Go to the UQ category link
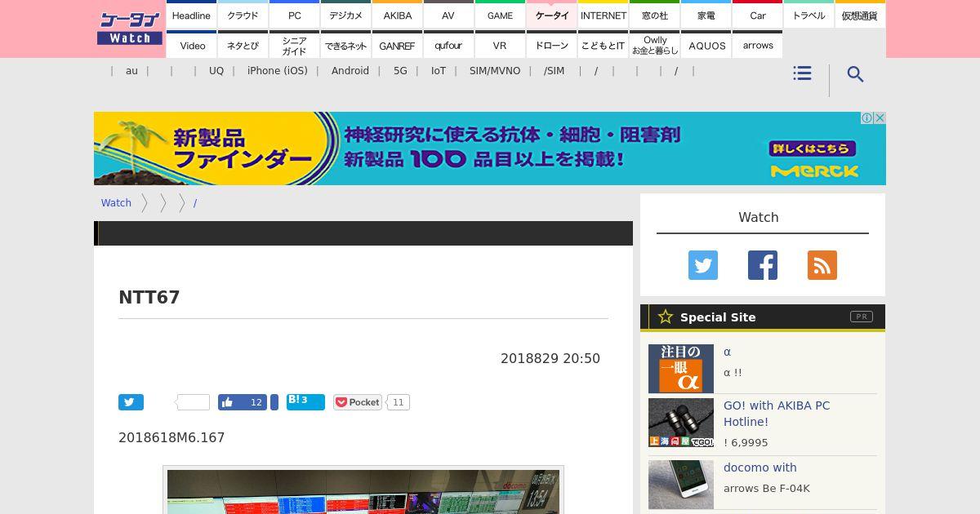The image size is (980, 514). point(216,71)
